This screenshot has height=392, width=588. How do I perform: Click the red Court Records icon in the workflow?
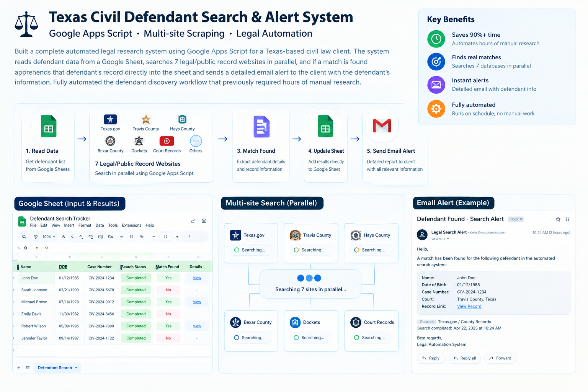point(167,141)
